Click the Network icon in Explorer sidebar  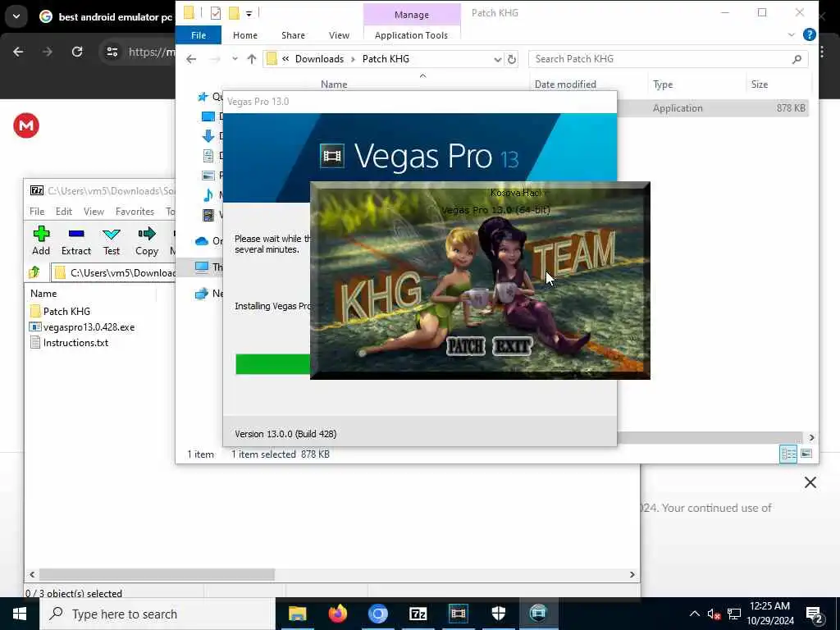pos(202,293)
